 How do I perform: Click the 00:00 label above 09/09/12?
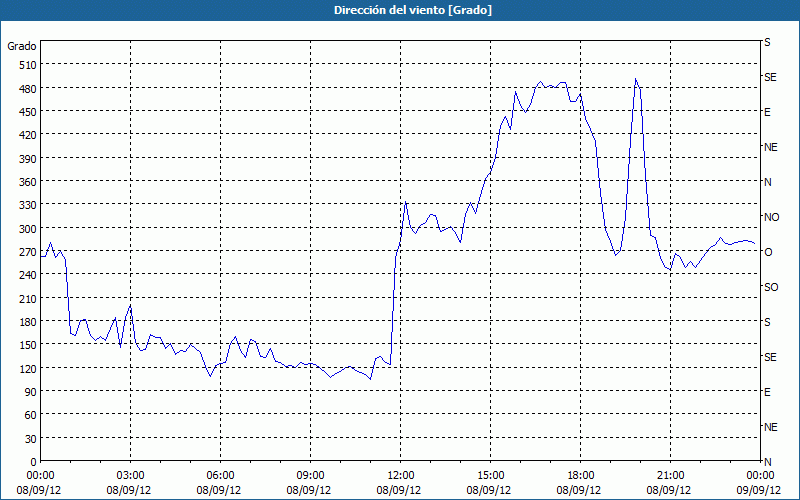pyautogui.click(x=760, y=476)
